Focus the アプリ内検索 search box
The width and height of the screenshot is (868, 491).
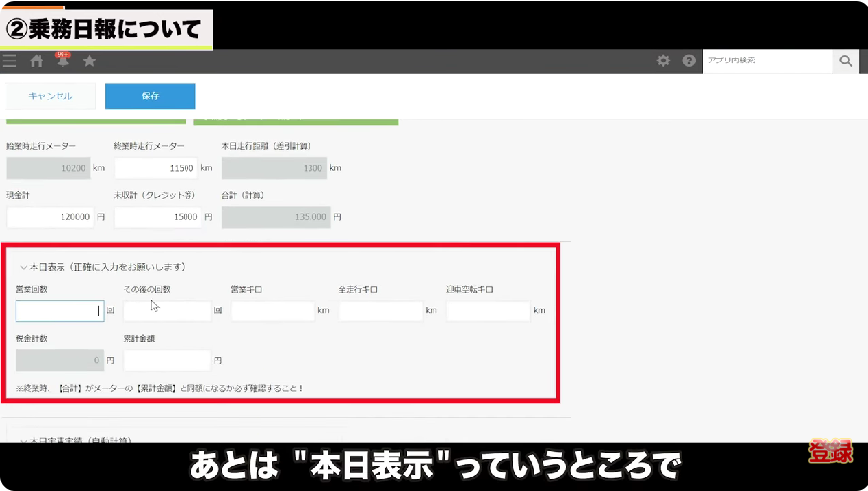pyautogui.click(x=766, y=61)
